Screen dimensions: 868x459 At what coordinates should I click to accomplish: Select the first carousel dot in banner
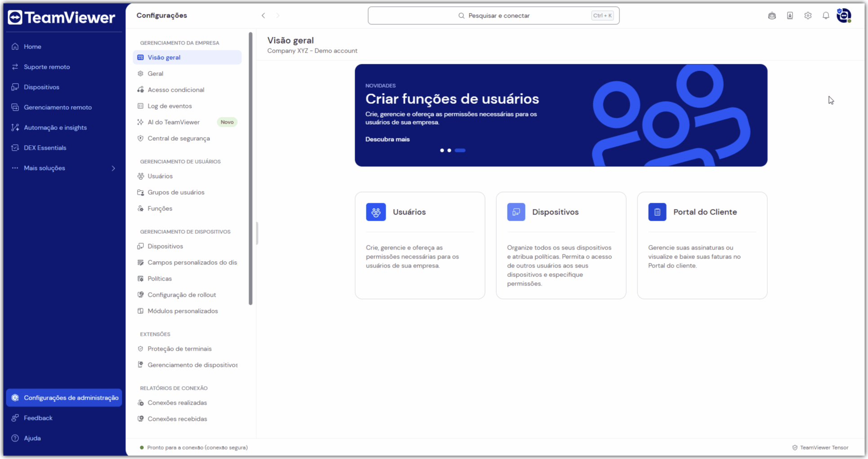pos(442,150)
